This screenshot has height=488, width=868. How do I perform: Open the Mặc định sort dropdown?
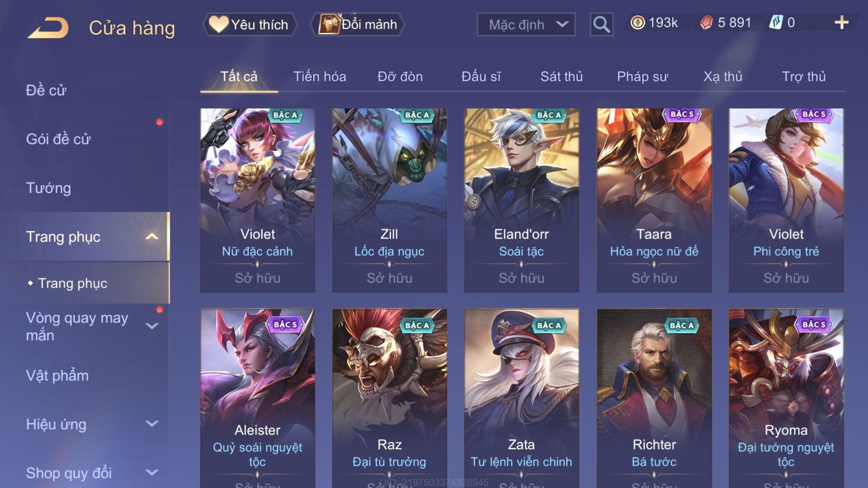526,24
